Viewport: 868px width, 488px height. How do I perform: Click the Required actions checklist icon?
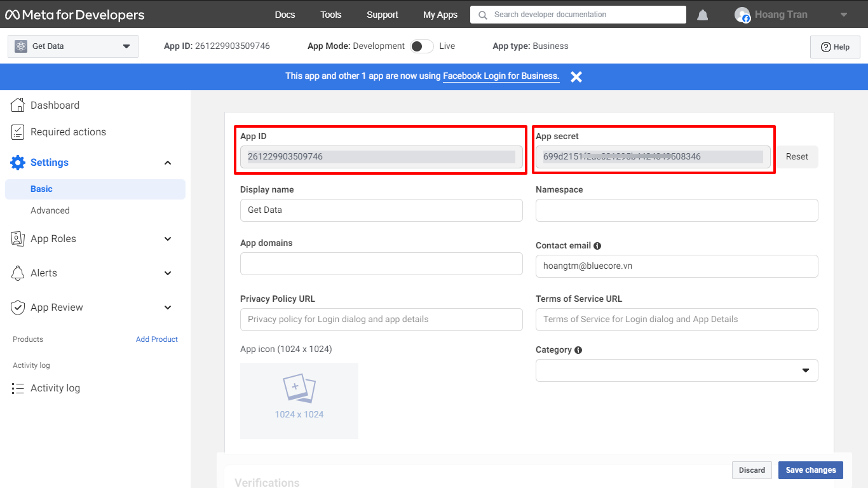click(18, 132)
